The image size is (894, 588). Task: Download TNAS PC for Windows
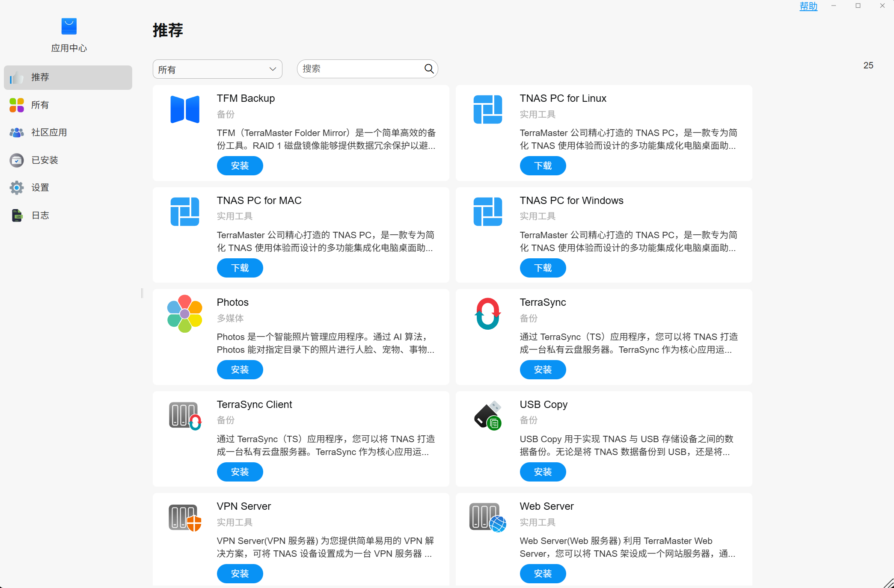[543, 268]
